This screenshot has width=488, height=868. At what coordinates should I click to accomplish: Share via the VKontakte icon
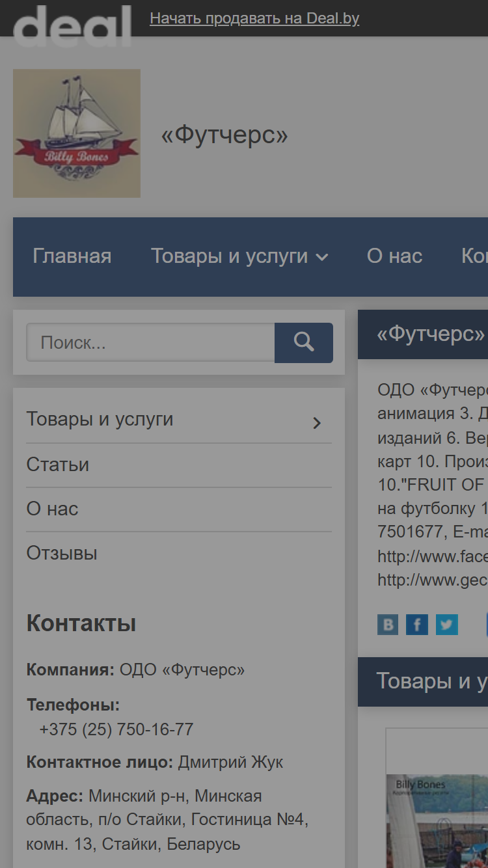pos(388,625)
